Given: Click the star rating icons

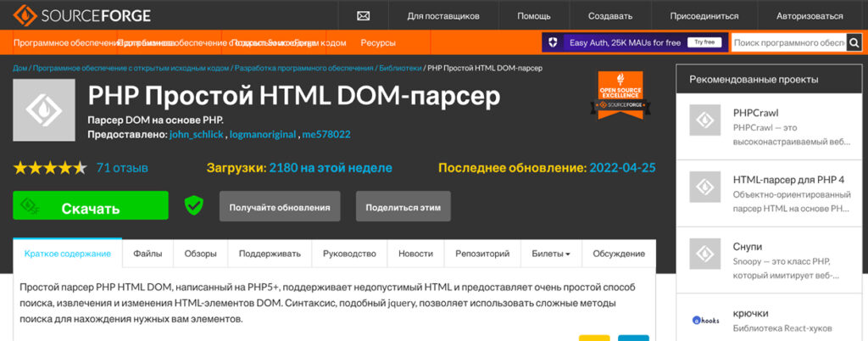Looking at the screenshot, I should pyautogui.click(x=50, y=168).
